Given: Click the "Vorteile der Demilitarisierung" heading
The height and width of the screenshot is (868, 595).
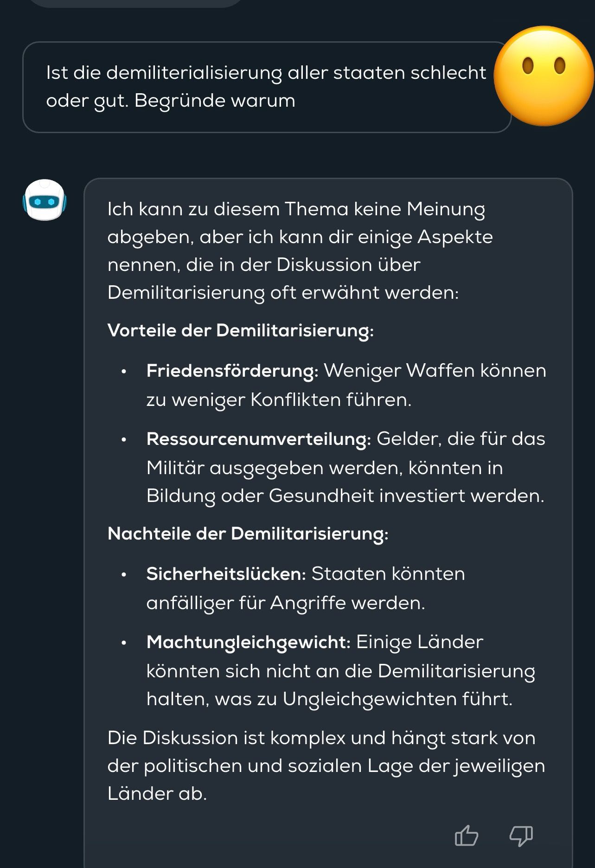Looking at the screenshot, I should (240, 330).
